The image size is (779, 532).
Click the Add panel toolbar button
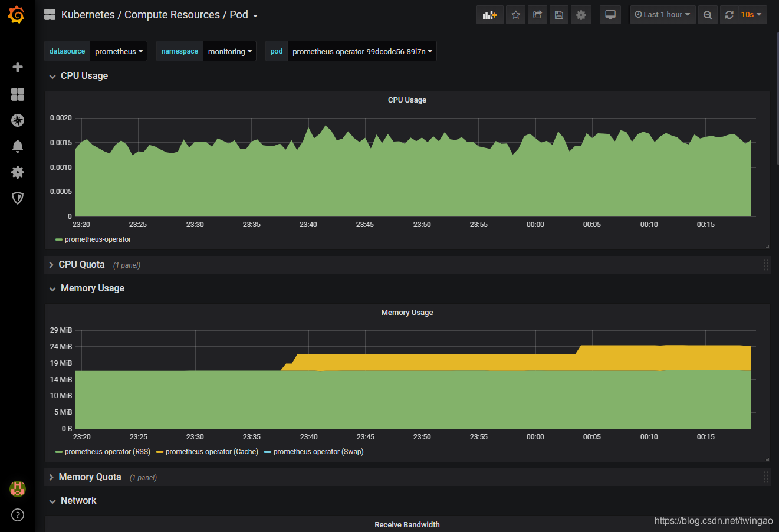pos(490,15)
